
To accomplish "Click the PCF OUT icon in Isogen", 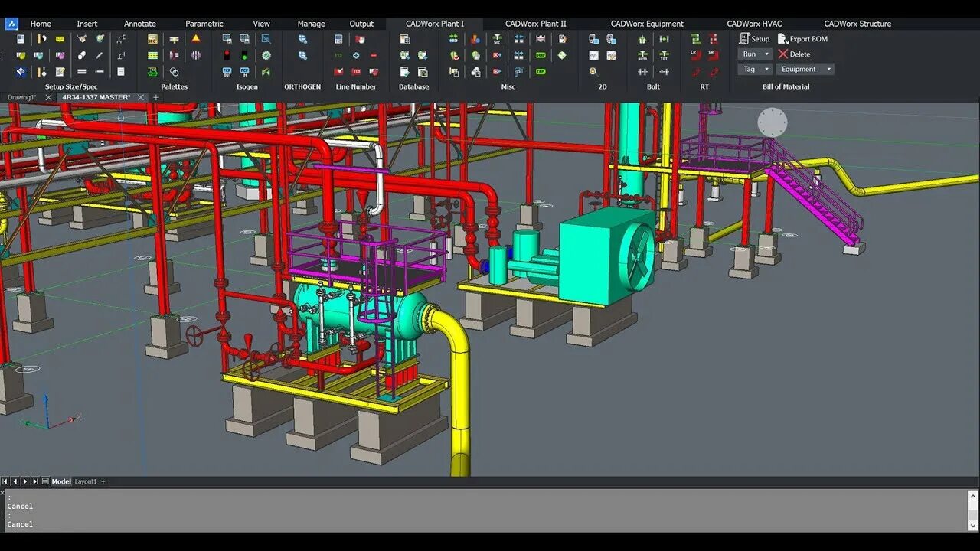I will click(x=227, y=72).
